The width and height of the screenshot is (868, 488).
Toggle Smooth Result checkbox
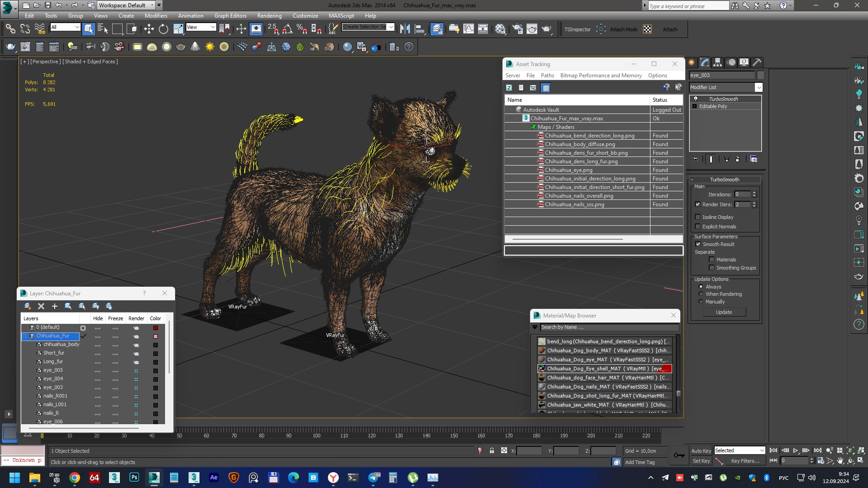click(698, 244)
